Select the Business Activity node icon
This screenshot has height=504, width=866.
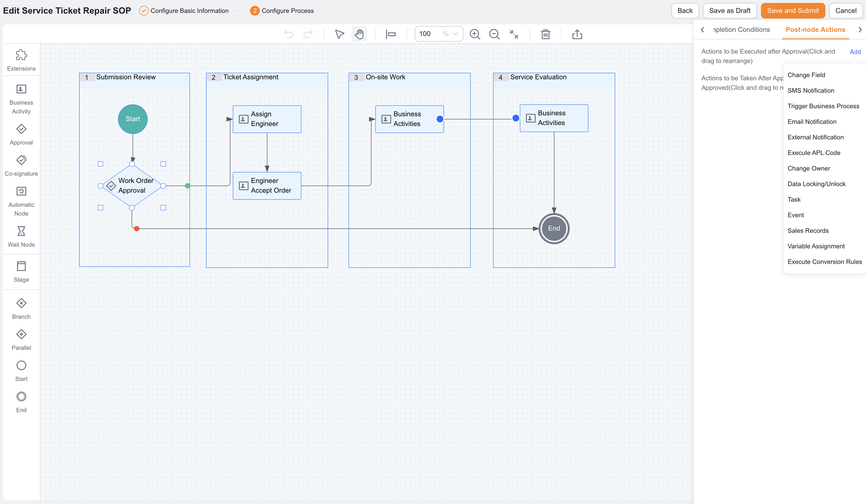click(x=21, y=89)
